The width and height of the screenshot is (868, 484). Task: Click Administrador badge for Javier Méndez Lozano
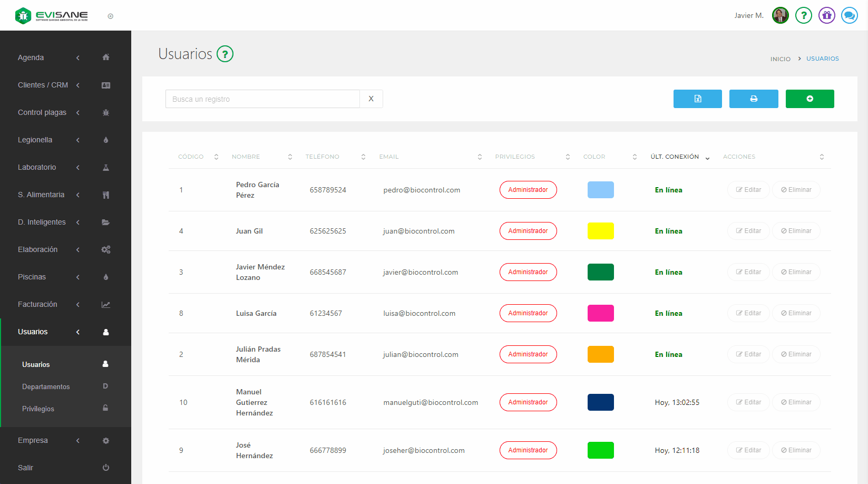tap(528, 272)
